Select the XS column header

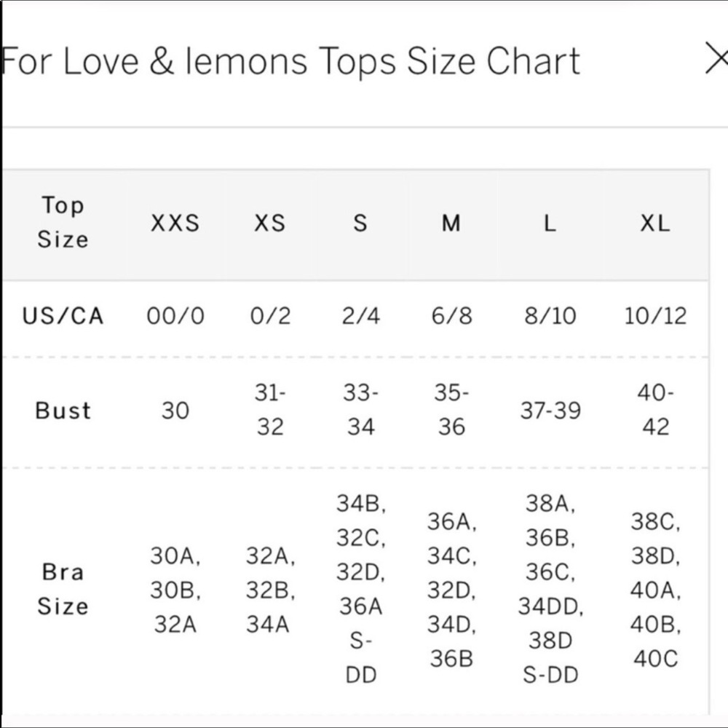(x=270, y=223)
